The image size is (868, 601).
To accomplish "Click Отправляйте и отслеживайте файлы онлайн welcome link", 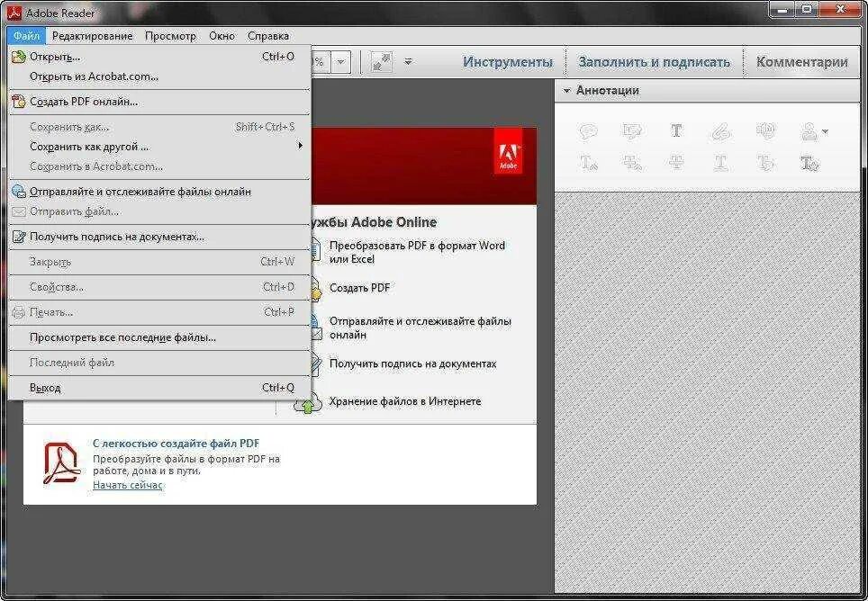I will [420, 327].
